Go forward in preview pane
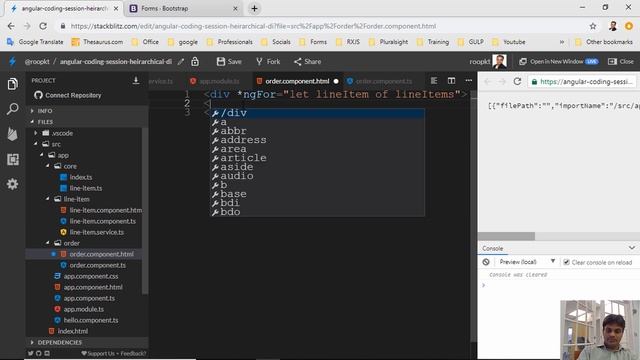This screenshot has height=360, width=640. pos(502,81)
